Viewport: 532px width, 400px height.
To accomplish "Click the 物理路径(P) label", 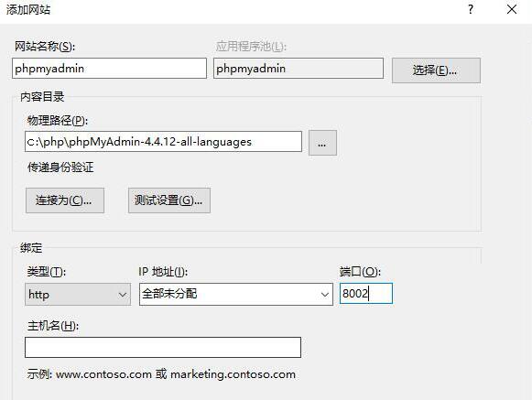I will click(x=58, y=121).
